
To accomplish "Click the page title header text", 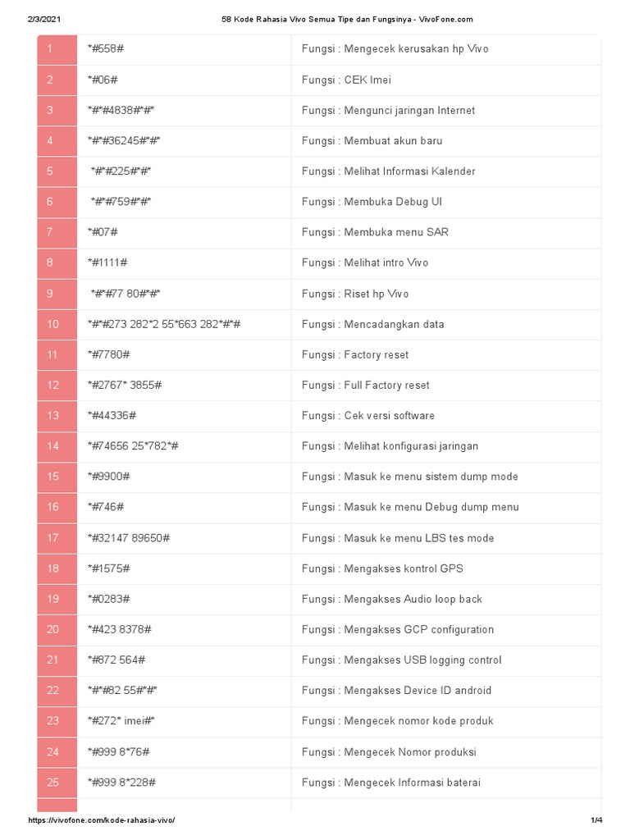I will coord(347,19).
